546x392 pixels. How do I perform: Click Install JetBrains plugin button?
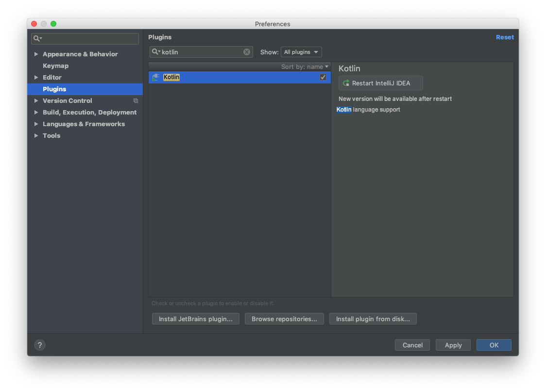coord(196,319)
